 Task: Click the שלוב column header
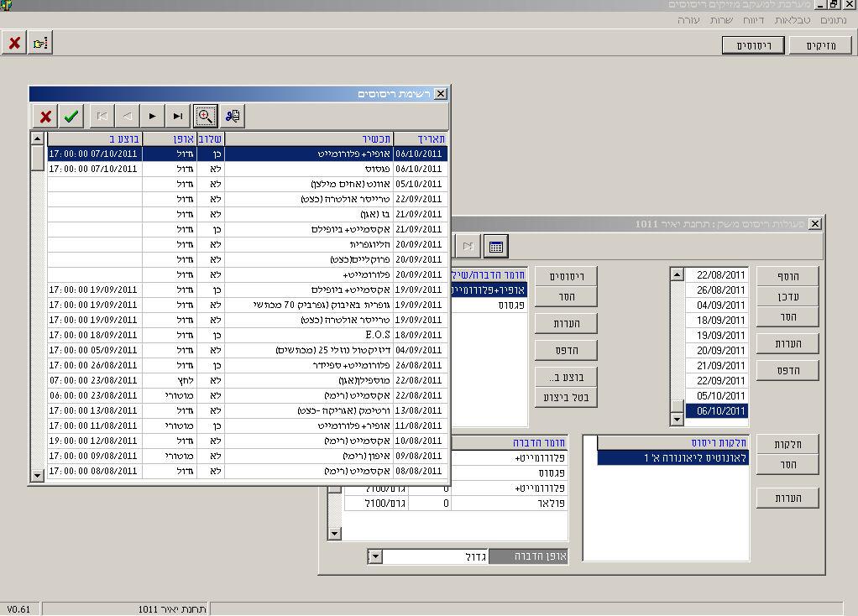point(210,139)
